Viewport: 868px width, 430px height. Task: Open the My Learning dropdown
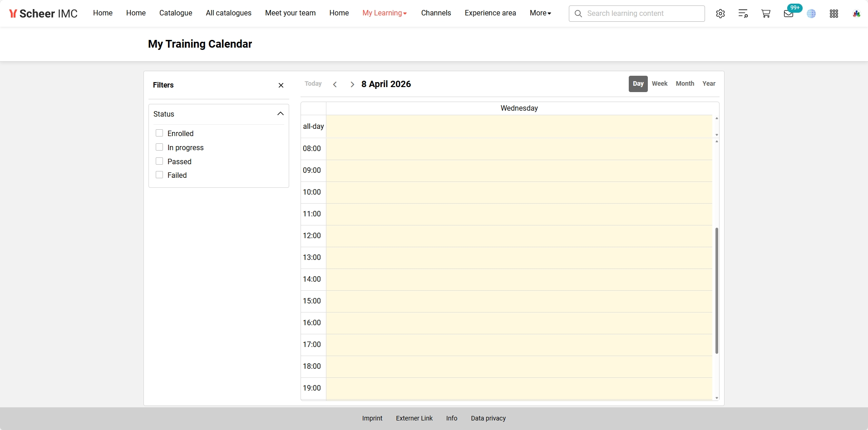[385, 13]
